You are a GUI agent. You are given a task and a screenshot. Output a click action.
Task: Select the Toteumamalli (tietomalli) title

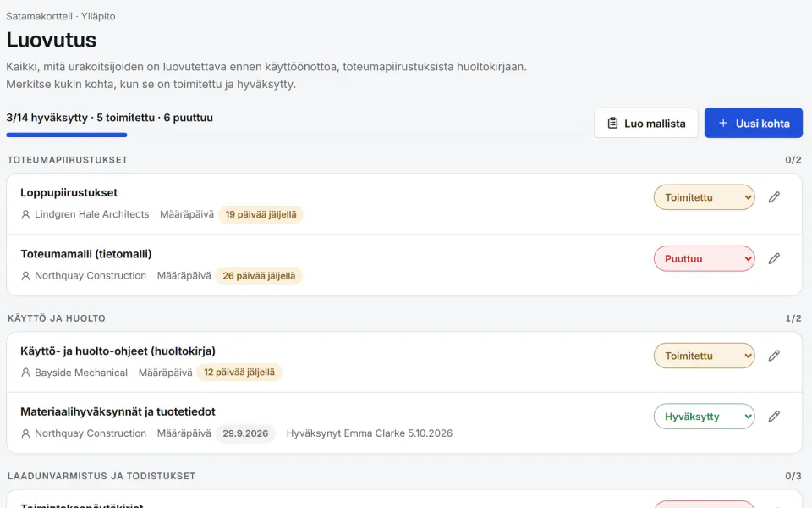[86, 254]
